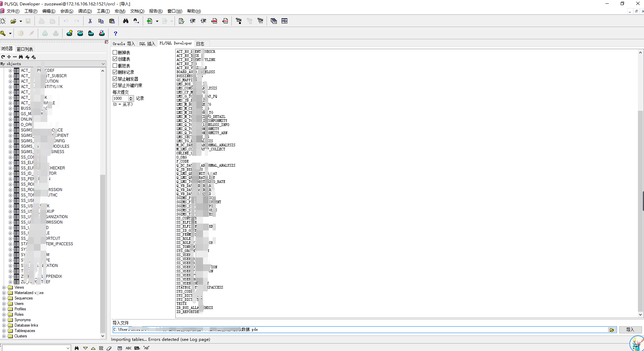Toggle the 创建表 checkbox

[115, 59]
